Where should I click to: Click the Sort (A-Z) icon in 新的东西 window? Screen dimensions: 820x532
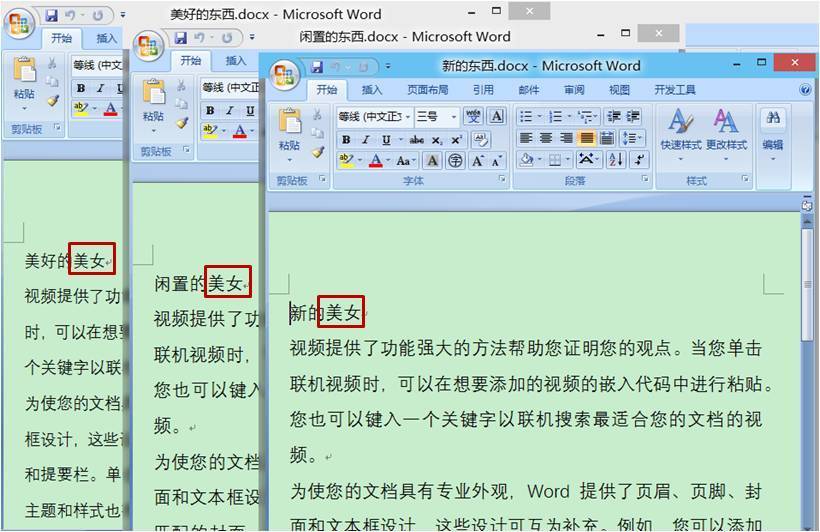616,160
